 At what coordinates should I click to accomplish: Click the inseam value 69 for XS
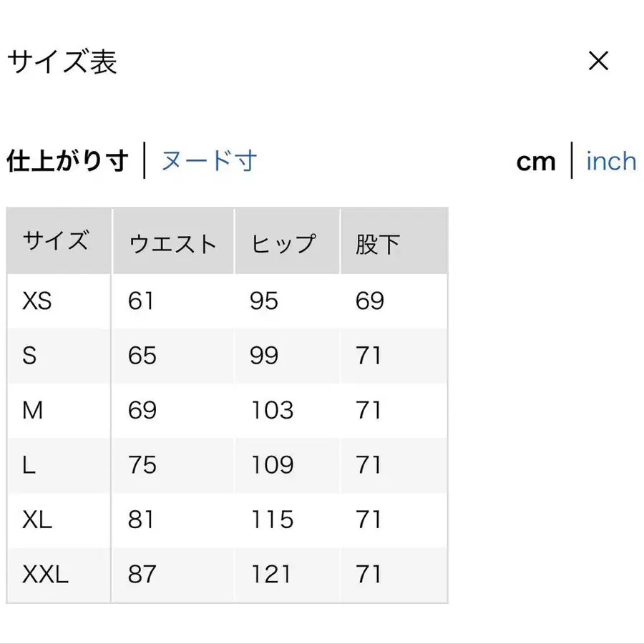tap(370, 301)
